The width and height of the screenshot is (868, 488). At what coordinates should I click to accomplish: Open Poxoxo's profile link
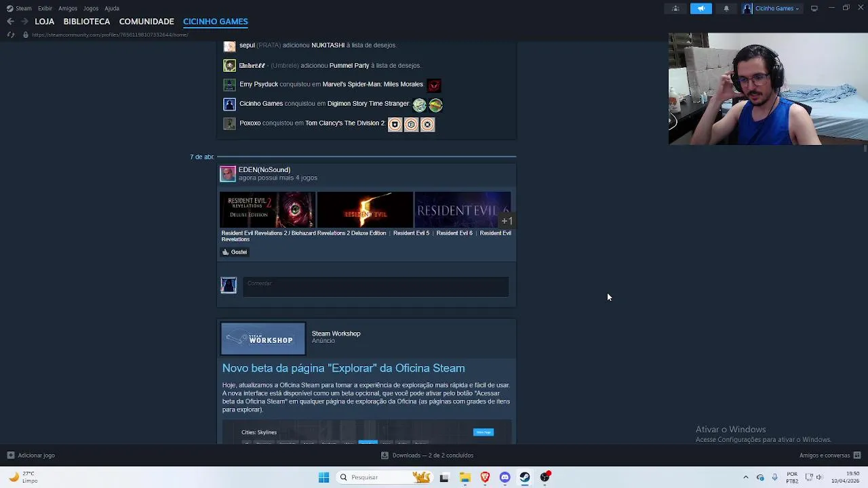tap(250, 123)
